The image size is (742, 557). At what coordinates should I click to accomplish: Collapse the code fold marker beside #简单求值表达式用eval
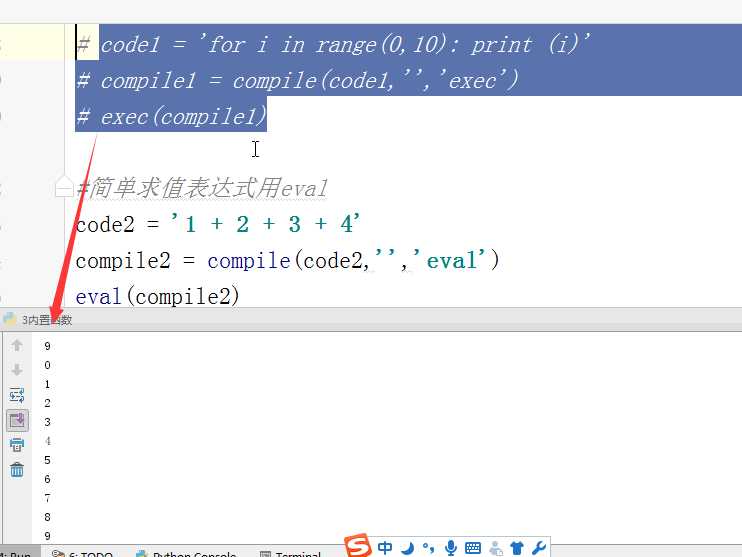click(64, 186)
